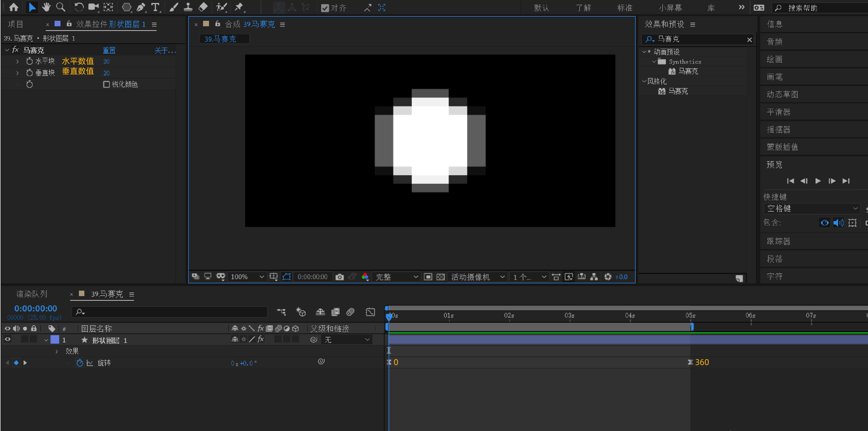The height and width of the screenshot is (431, 868).
Task: Take a snapshot with camera icon
Action: pyautogui.click(x=339, y=277)
